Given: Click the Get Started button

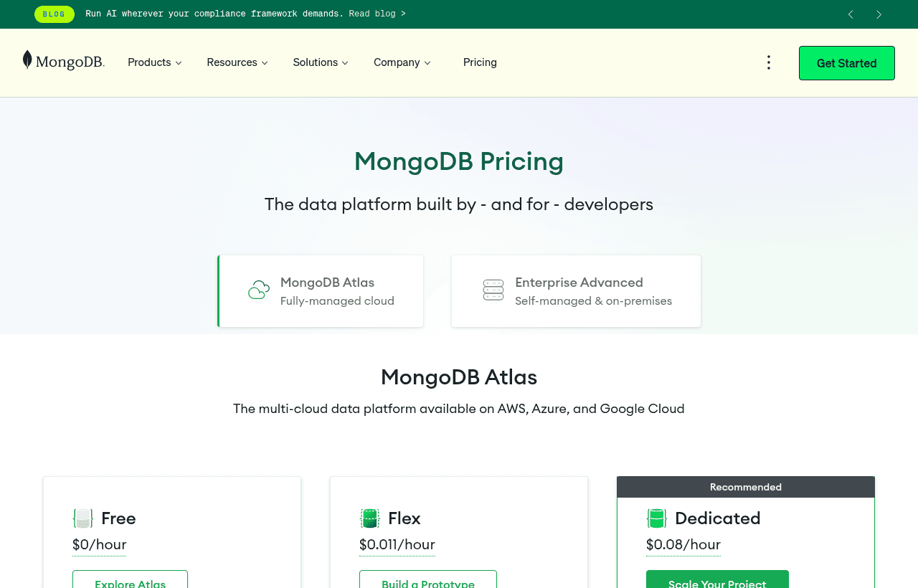Looking at the screenshot, I should [847, 63].
